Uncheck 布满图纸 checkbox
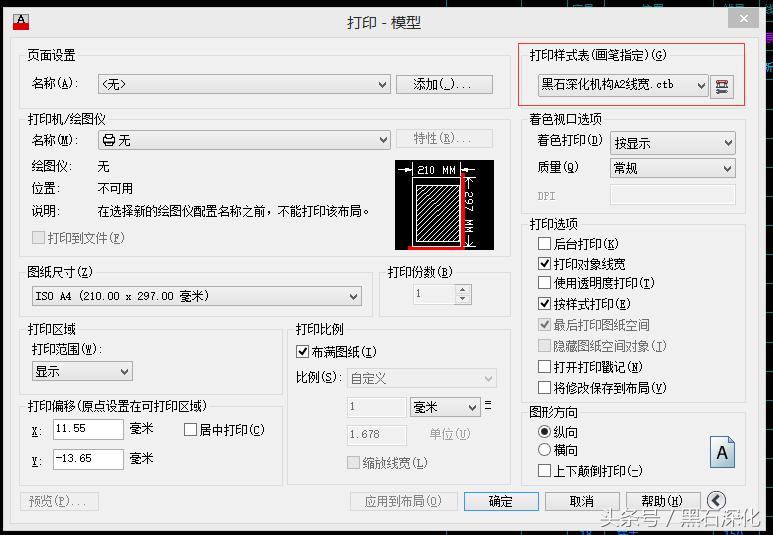The image size is (773, 535). pyautogui.click(x=302, y=352)
